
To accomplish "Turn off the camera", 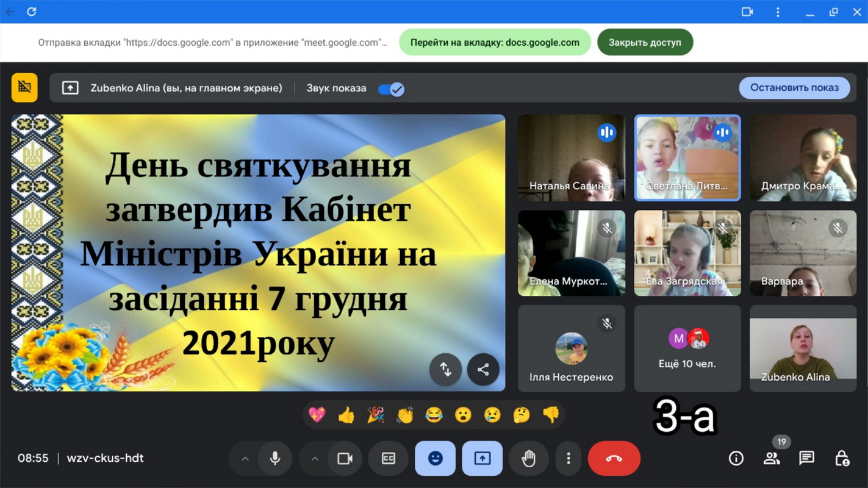I will (x=345, y=458).
